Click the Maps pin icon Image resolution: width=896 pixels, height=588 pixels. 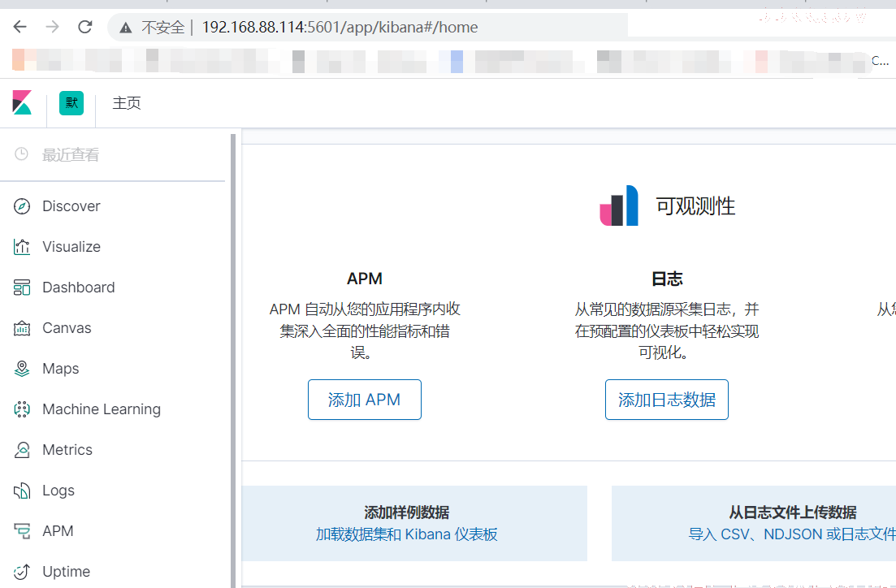(22, 369)
